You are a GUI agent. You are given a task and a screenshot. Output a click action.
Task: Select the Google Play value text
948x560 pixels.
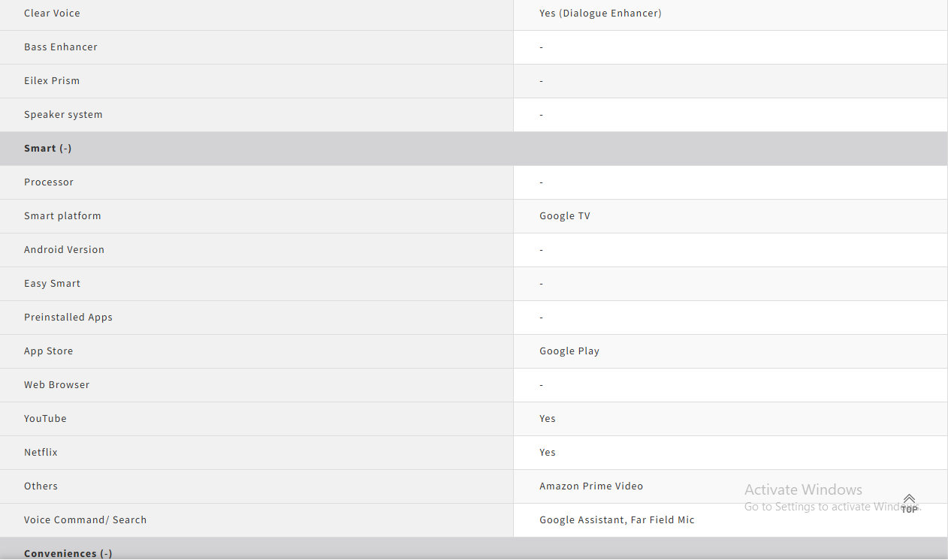569,351
